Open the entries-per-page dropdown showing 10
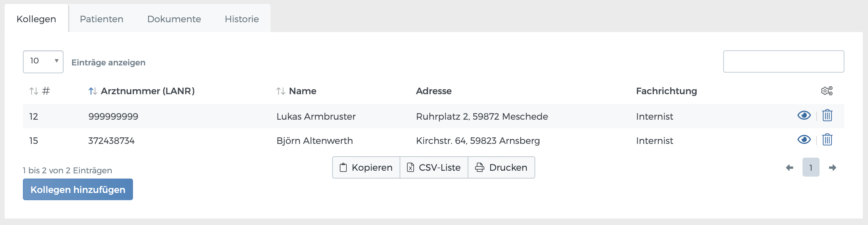Image resolution: width=868 pixels, height=225 pixels. [x=43, y=61]
